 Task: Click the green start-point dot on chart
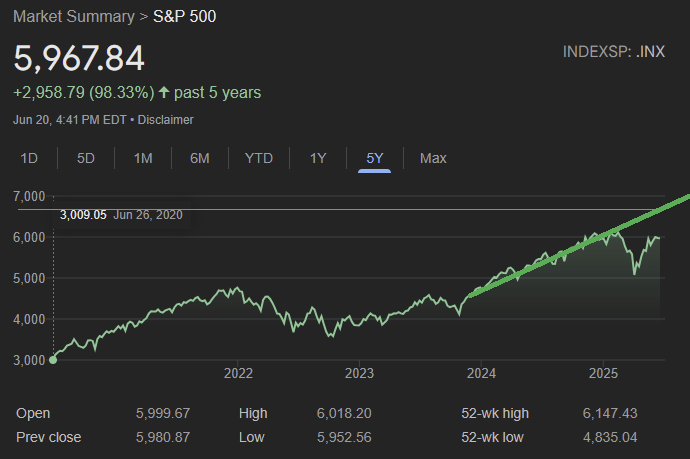coord(53,360)
